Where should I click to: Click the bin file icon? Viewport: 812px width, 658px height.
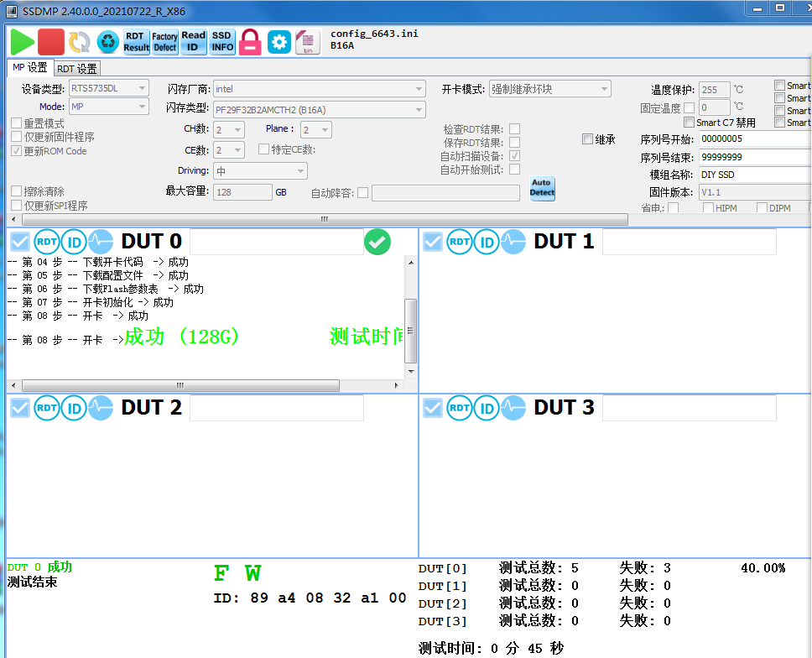(307, 42)
